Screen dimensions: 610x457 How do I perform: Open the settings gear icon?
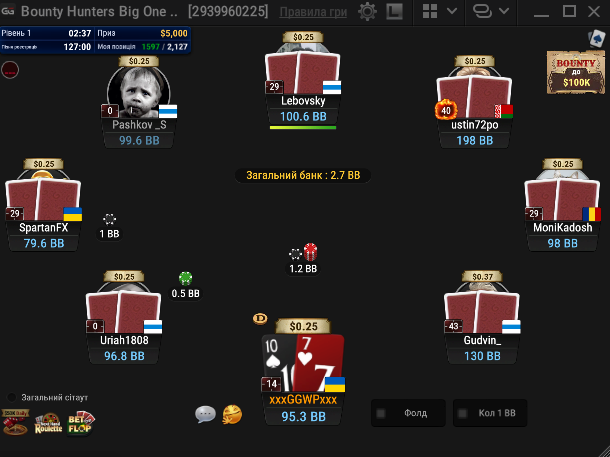point(367,11)
